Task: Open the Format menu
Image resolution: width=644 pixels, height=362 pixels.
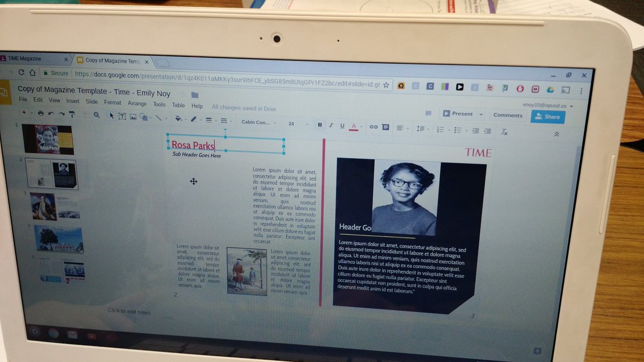Action: 113,102
